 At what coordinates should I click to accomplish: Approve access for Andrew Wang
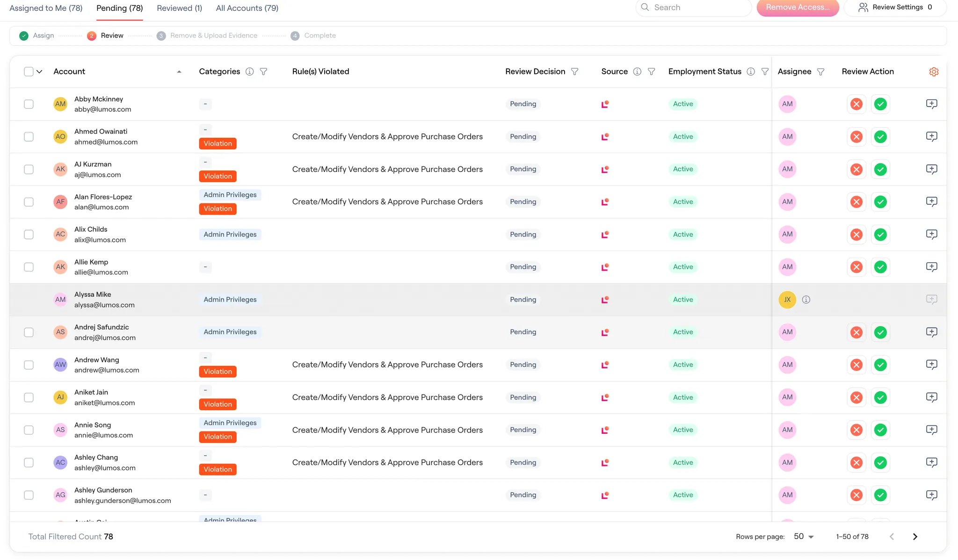[x=880, y=365]
